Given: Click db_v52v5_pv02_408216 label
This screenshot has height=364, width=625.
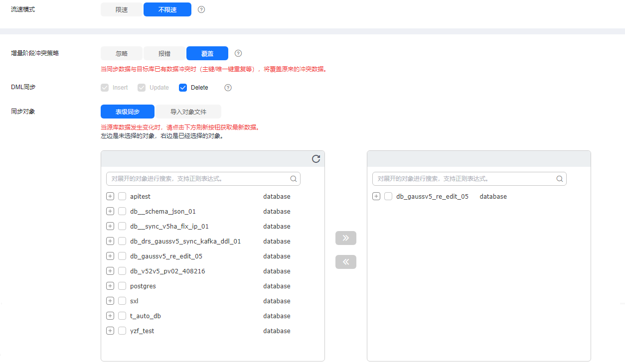Looking at the screenshot, I should [x=167, y=271].
